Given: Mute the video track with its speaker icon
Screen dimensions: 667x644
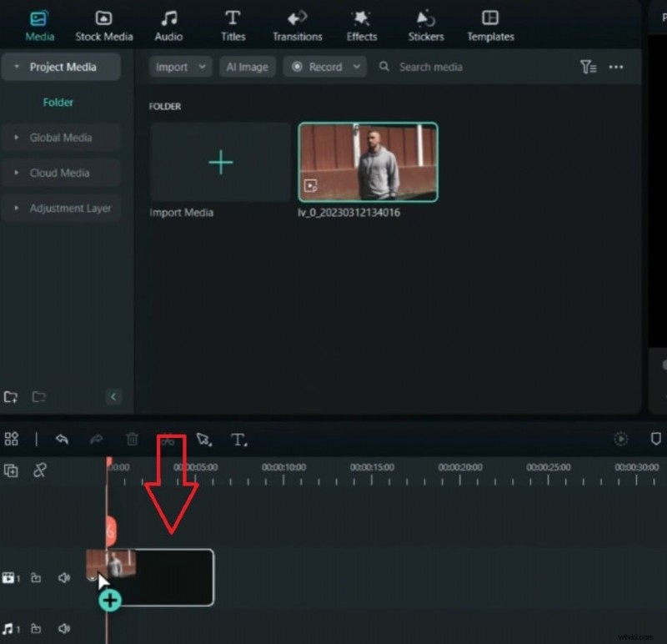Looking at the screenshot, I should 64,577.
